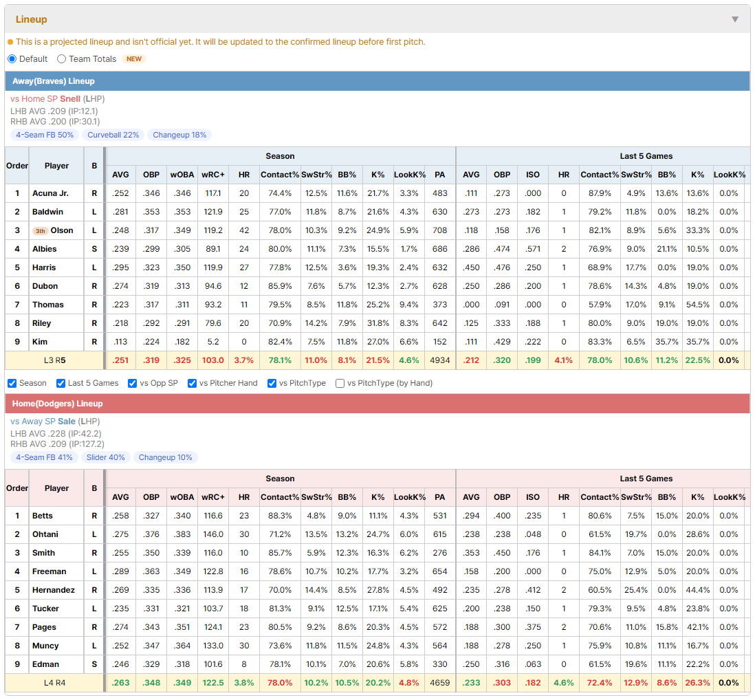Click player name Freeman
The image size is (755, 700).
49,571
